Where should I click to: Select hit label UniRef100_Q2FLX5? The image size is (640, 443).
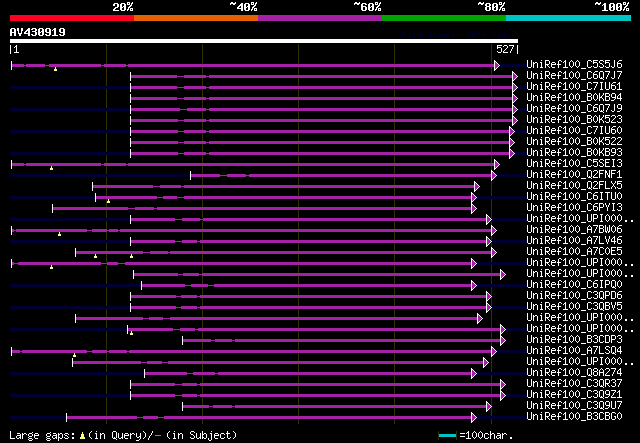pos(574,185)
